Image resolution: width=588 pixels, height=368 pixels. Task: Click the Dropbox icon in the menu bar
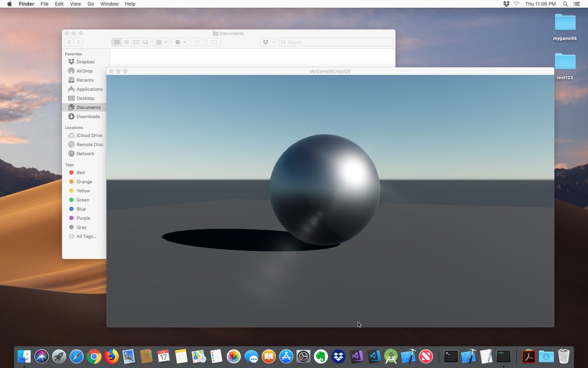point(507,4)
